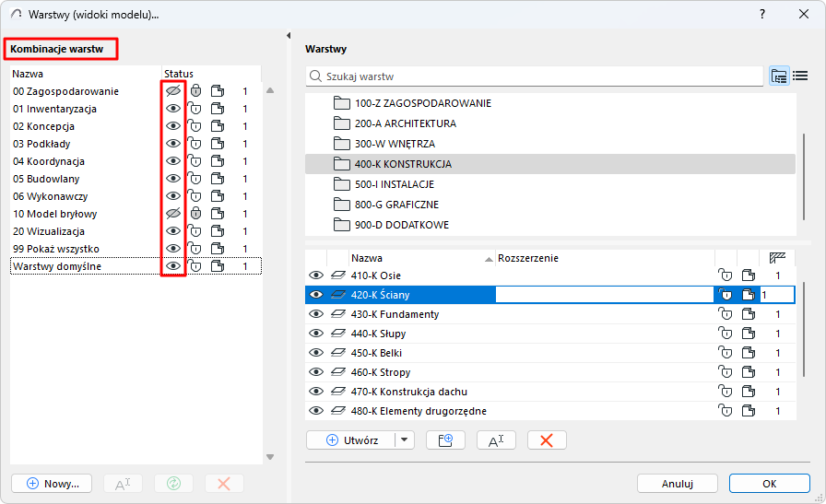The image size is (826, 504).
Task: Click intersection group column header icon
Action: 777,258
